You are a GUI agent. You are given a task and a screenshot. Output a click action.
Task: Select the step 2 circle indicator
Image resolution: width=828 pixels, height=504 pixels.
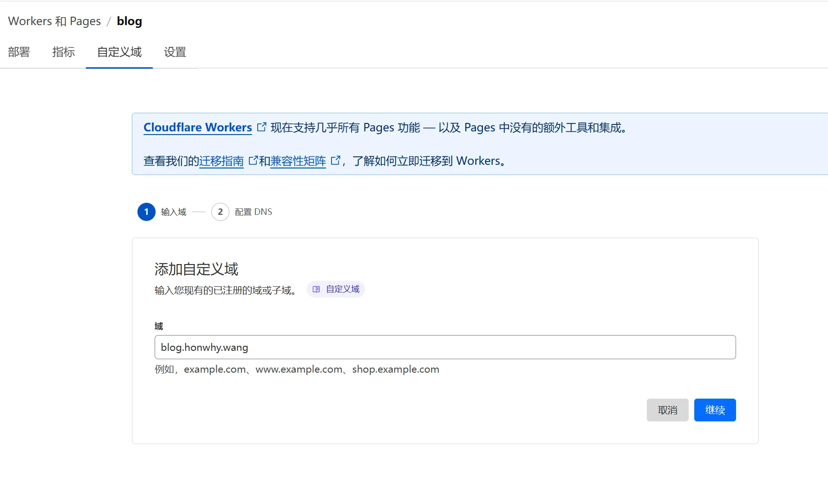coord(220,212)
